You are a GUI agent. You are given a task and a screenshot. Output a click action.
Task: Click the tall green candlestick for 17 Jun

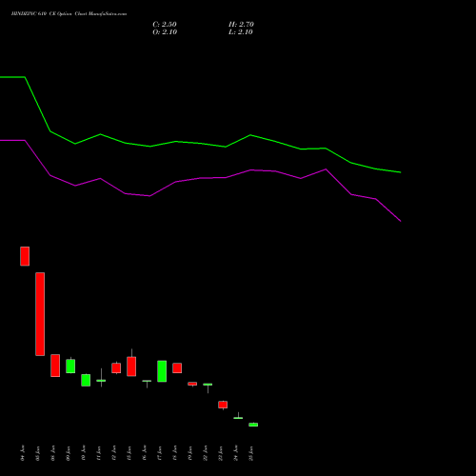[162, 371]
